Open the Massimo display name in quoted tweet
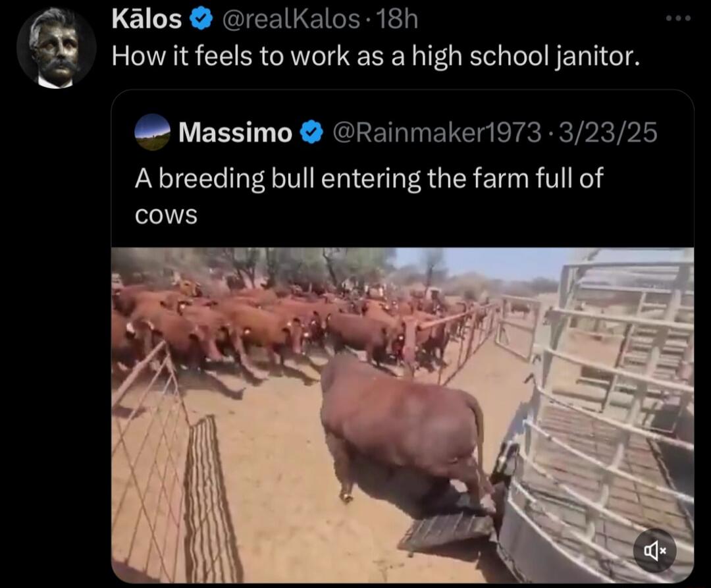The height and width of the screenshot is (588, 711). 235,132
